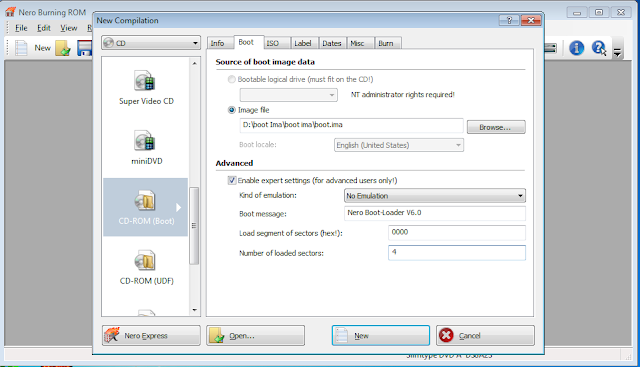This screenshot has height=367, width=640.
Task: Click the Open folder icon in the main toolbar
Action: point(63,48)
